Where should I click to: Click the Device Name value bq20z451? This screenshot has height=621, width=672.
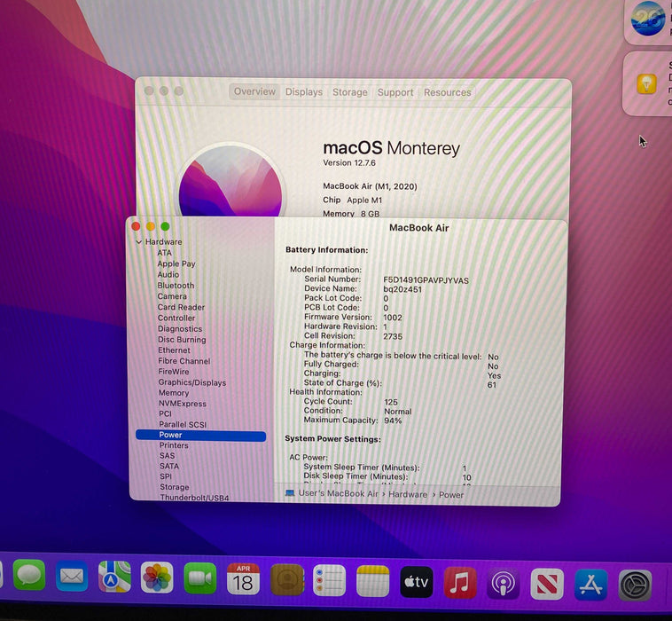pos(402,289)
